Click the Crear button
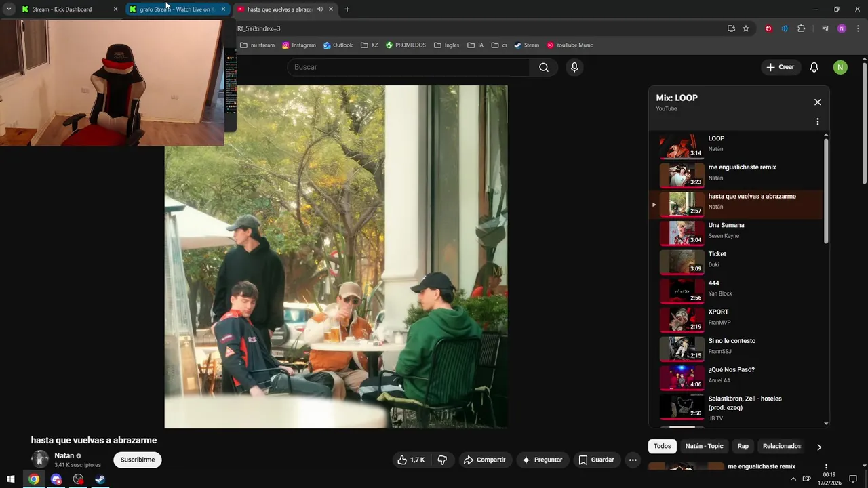 coord(781,67)
